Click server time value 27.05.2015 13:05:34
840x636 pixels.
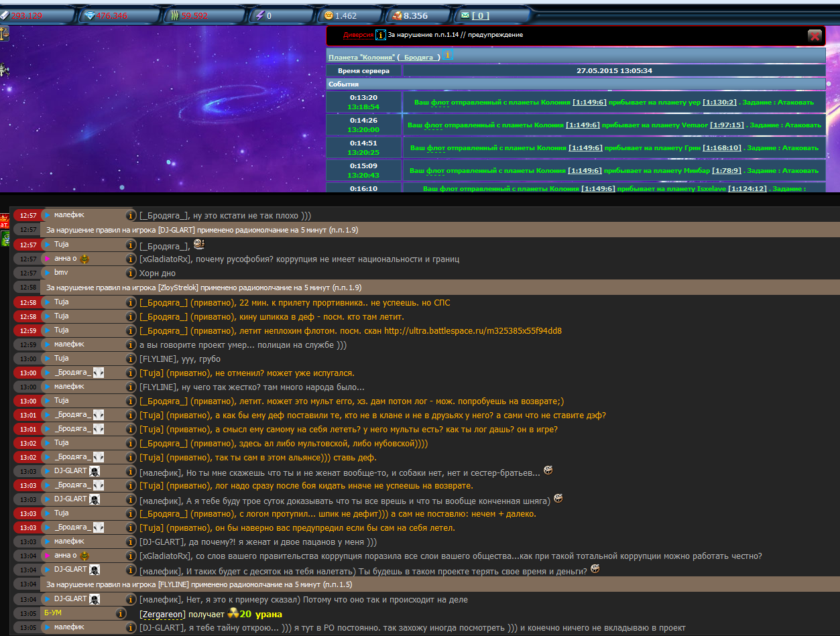tap(614, 70)
